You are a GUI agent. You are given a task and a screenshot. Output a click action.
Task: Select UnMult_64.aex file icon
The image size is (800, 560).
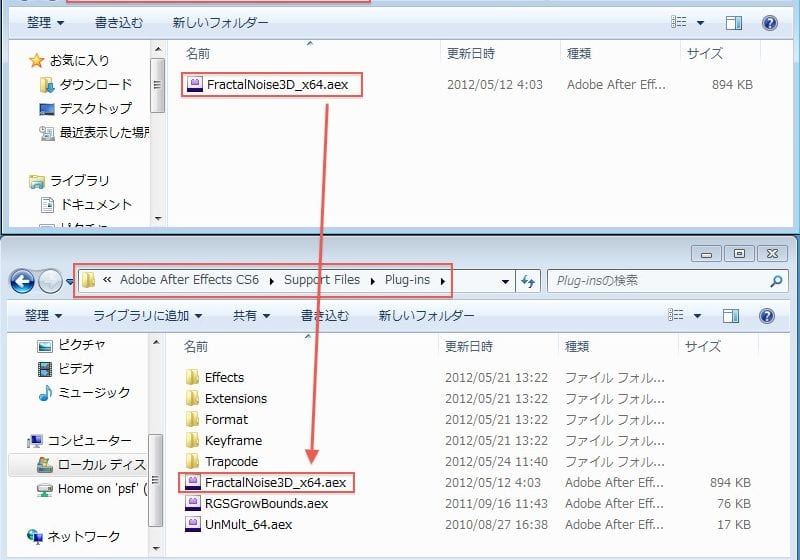pos(192,524)
